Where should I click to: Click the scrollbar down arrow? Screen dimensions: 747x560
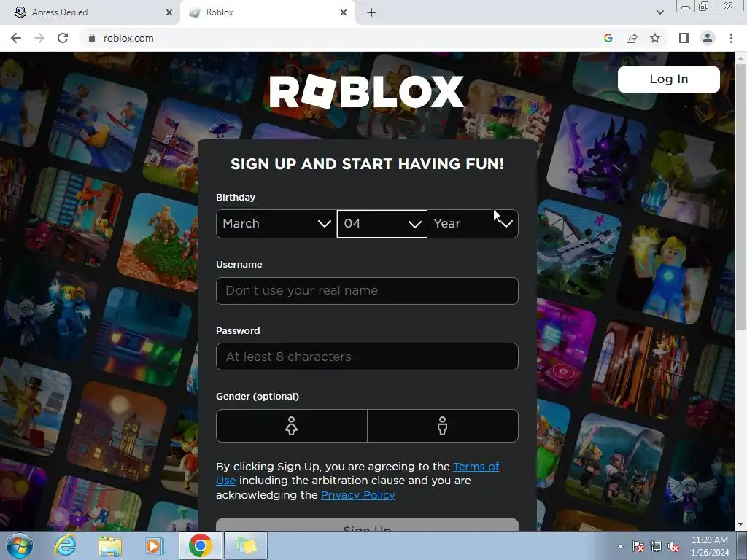click(x=740, y=524)
